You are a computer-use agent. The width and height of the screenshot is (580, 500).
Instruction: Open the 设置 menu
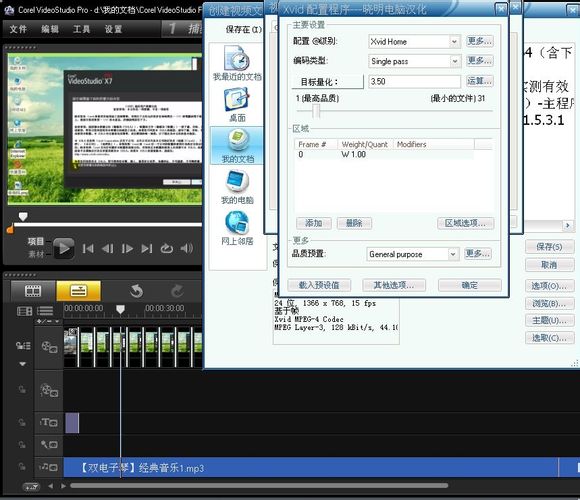pos(113,29)
